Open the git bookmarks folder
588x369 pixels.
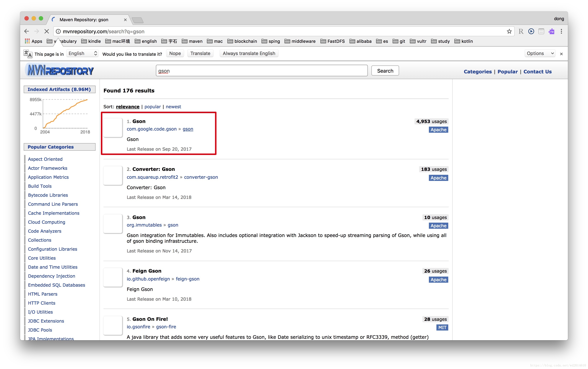coord(399,41)
